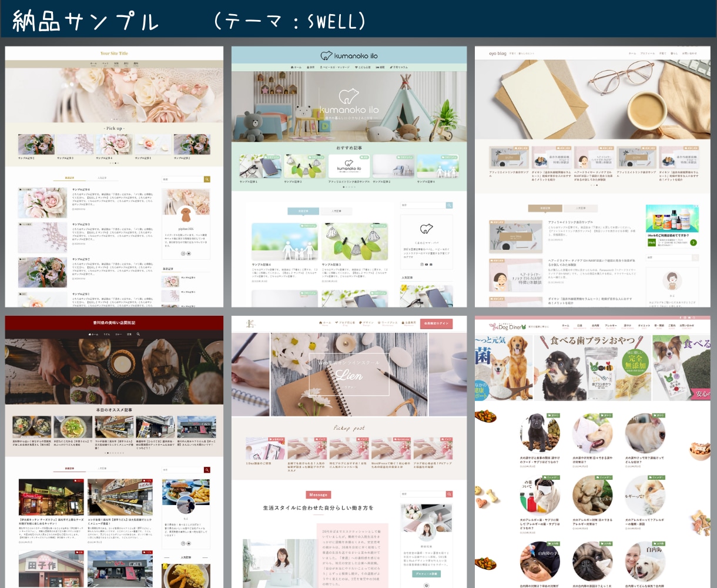The width and height of the screenshot is (717, 588).
Task: Click search input in Lien sidebar
Action: (423, 495)
